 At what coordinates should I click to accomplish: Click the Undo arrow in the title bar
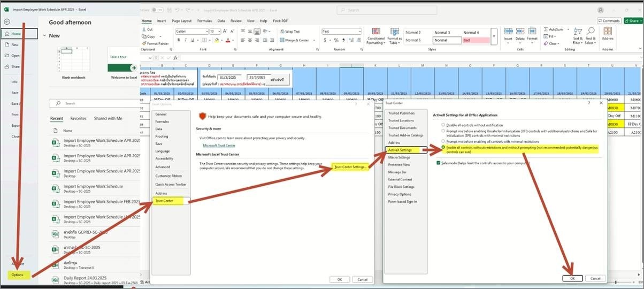point(177,10)
